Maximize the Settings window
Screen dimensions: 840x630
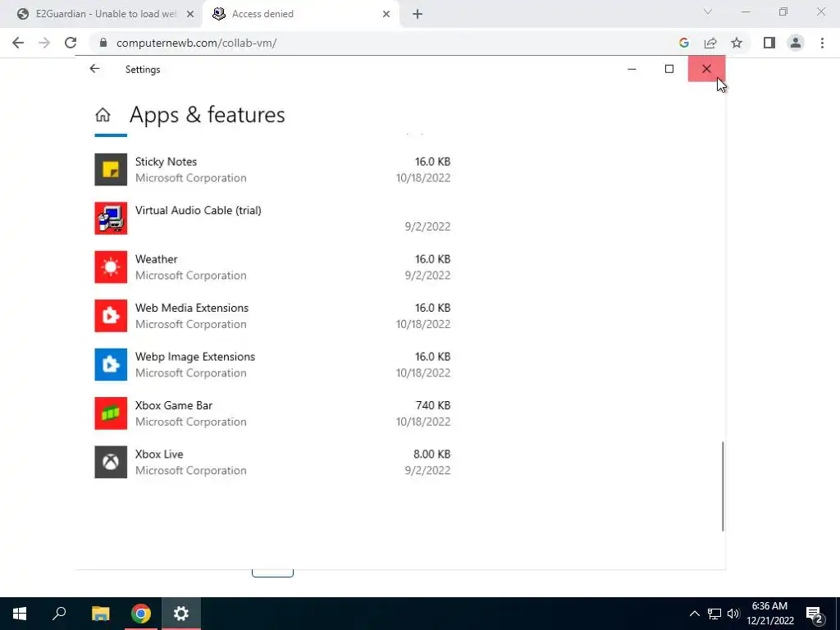(669, 69)
